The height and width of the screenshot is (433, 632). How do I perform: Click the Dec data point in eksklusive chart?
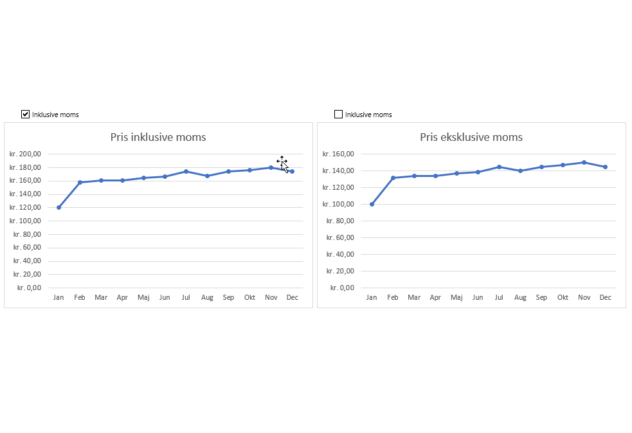(x=605, y=167)
